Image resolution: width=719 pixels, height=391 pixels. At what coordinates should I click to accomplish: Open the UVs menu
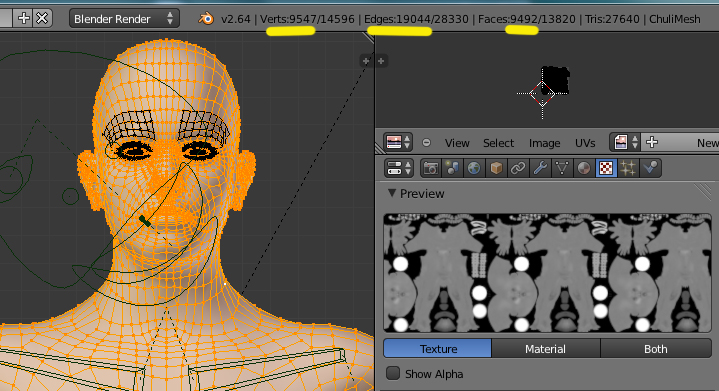[585, 143]
